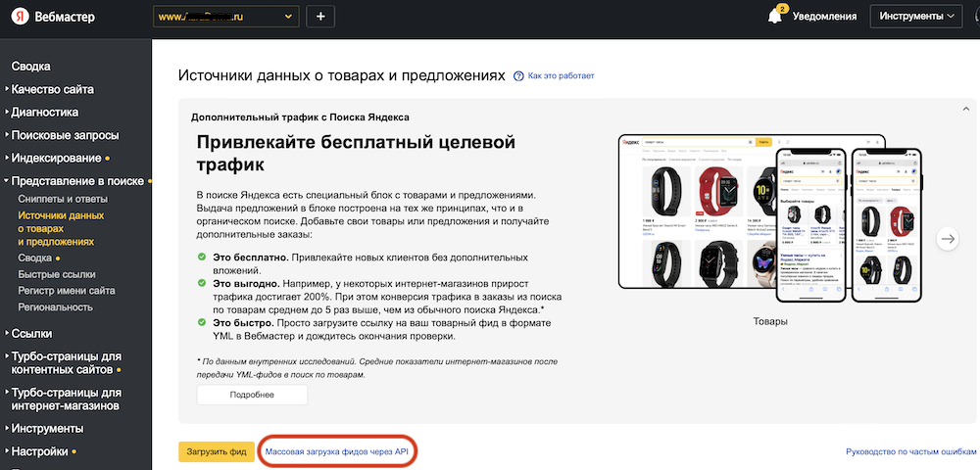Open Региональность in the sidebar
Viewport: 980px width, 470px height.
click(56, 307)
